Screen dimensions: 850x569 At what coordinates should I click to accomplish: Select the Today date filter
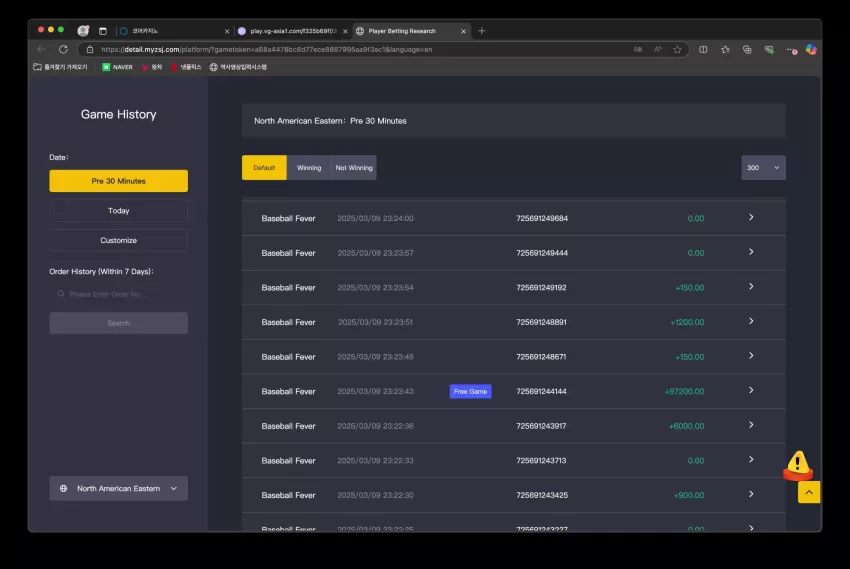(x=119, y=211)
